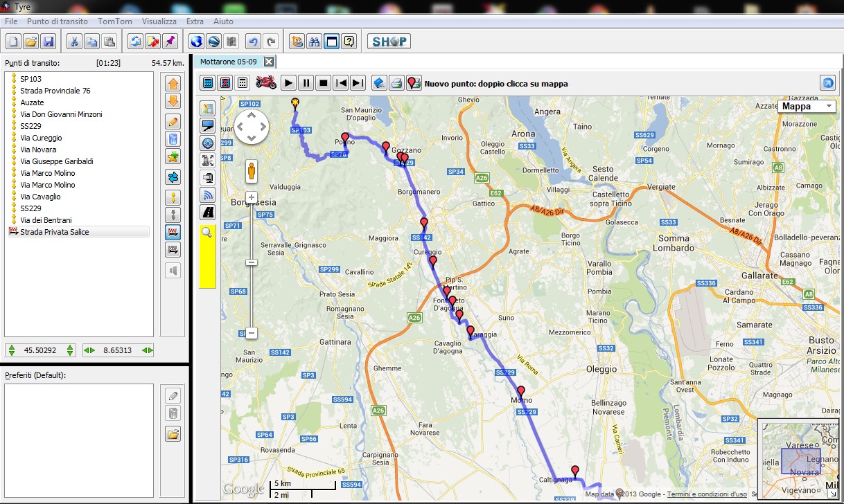The image size is (844, 504).
Task: Click the pencil edit waypoint icon
Action: coord(173,121)
